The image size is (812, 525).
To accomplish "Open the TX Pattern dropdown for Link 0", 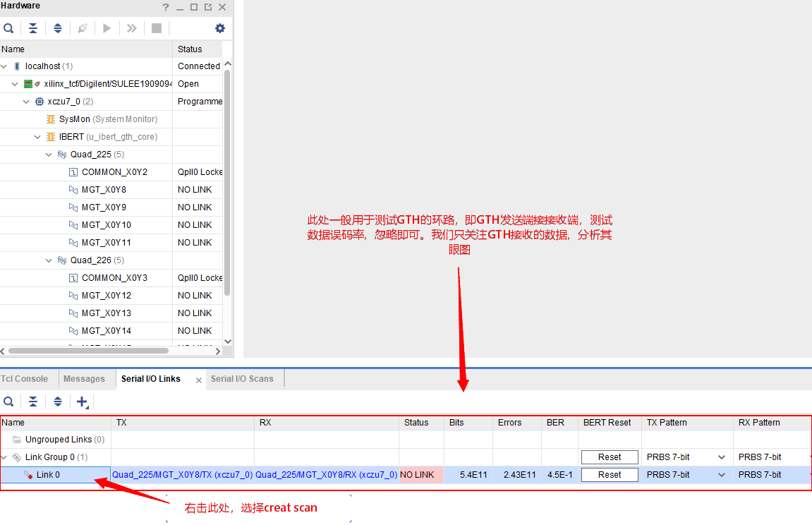I will click(x=720, y=474).
